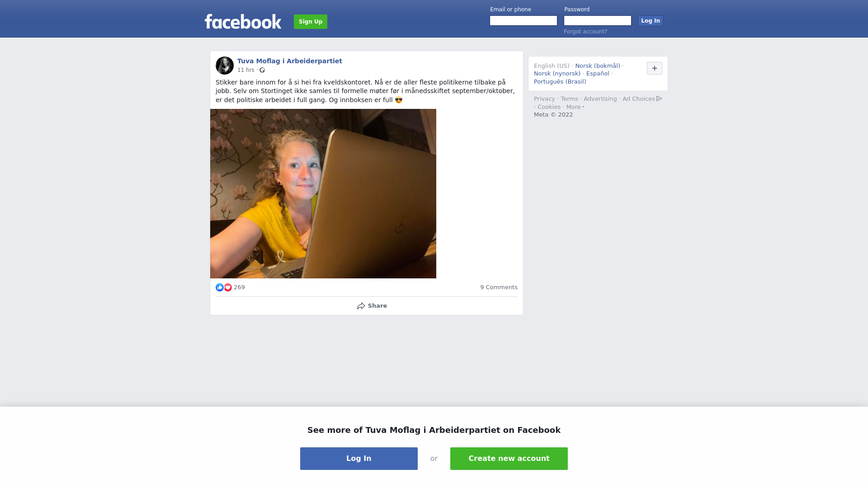Click the Love heart reaction icon

[228, 287]
